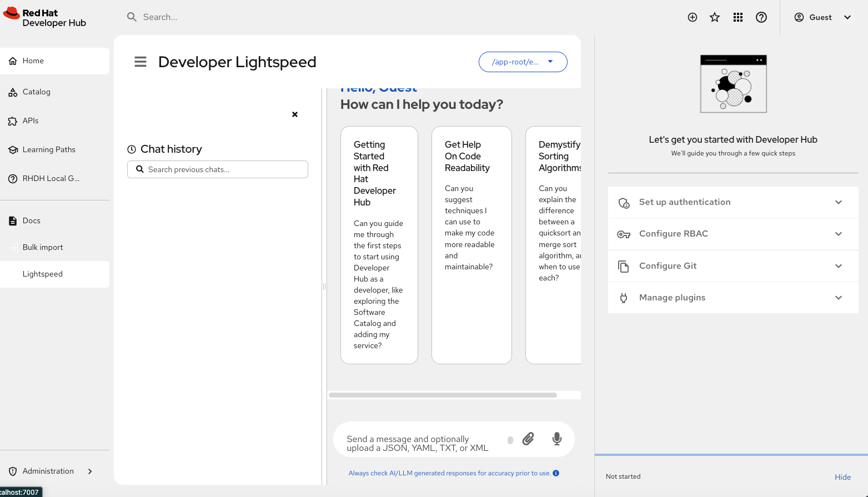Viewport: 868px width, 497px height.
Task: Expand the Set up authentication step
Action: [733, 202]
